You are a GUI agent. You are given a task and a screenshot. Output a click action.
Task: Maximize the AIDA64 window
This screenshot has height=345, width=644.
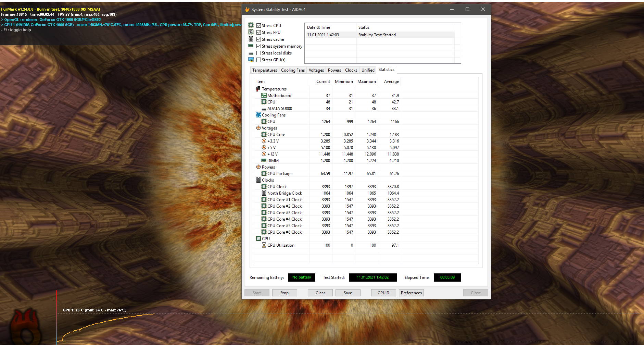(x=467, y=10)
